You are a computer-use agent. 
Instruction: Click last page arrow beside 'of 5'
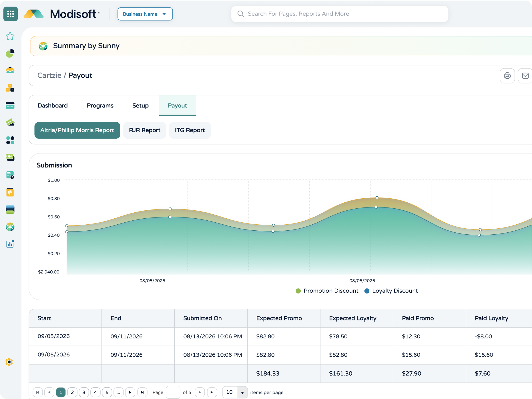click(x=212, y=392)
